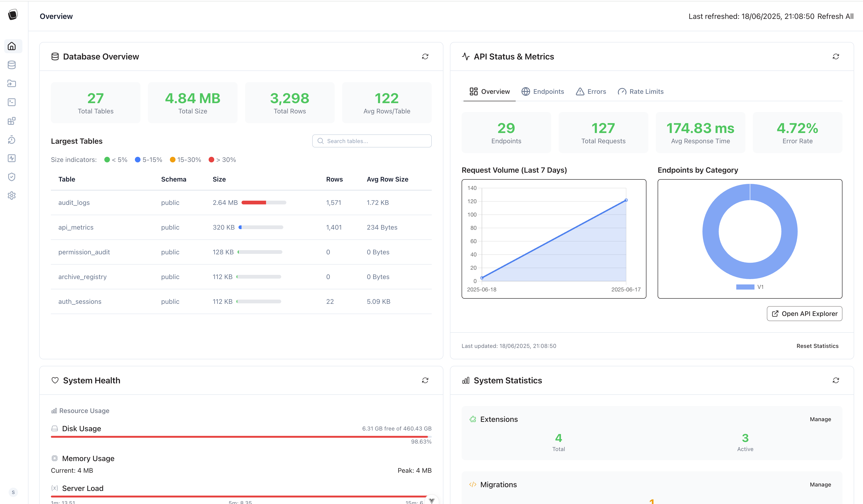Switch to the Rate Limits tab
Viewport: 863px width, 504px height.
click(x=640, y=91)
